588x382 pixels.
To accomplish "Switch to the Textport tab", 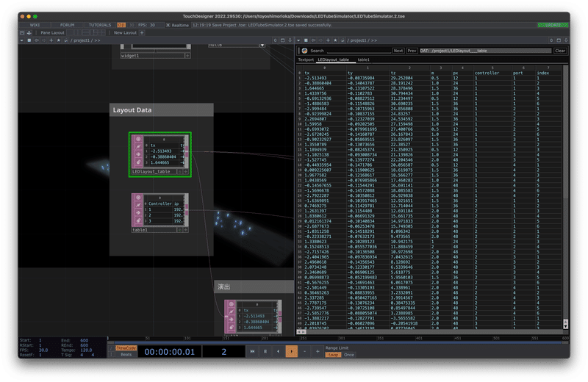I will pos(306,60).
